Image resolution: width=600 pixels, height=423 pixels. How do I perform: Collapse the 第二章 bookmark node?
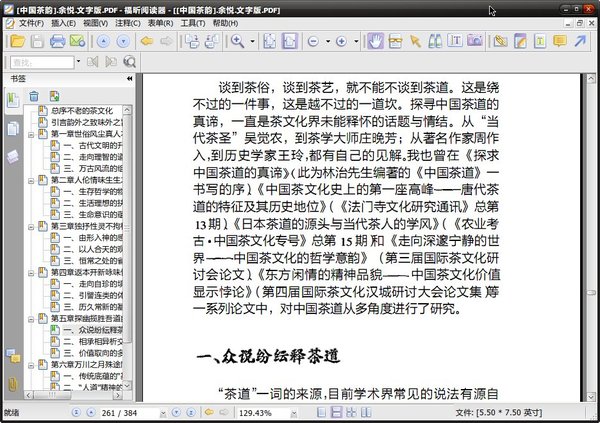click(x=31, y=181)
